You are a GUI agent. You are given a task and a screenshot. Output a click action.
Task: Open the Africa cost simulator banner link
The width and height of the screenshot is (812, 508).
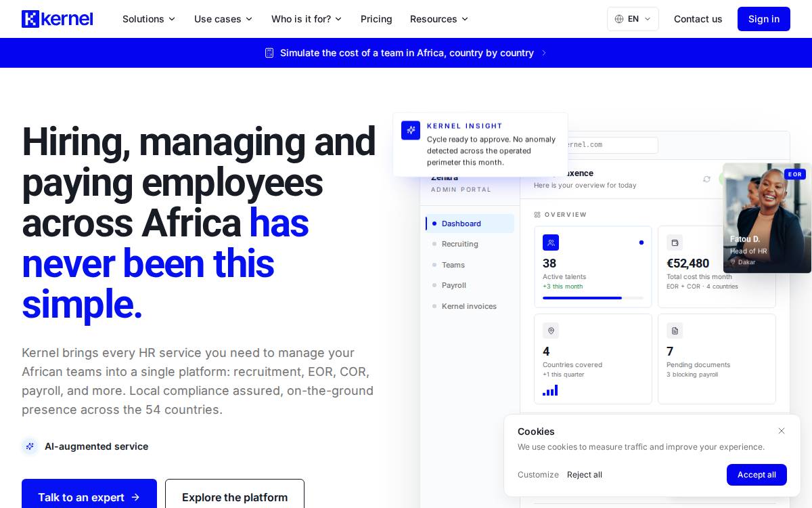(x=406, y=53)
